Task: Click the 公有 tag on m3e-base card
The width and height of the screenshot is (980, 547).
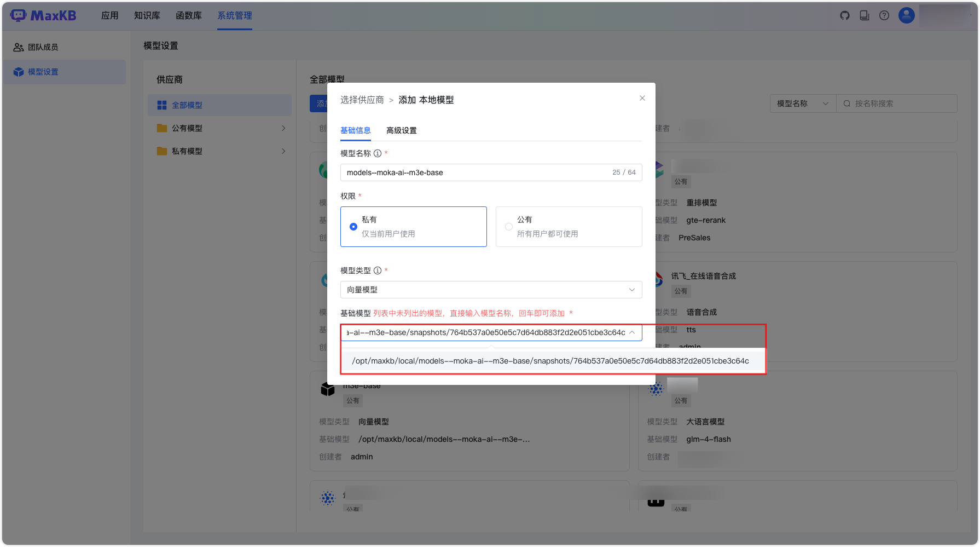Action: 353,401
